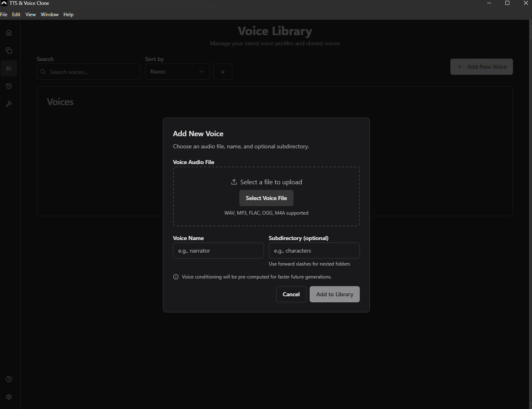Screen dimensions: 532x409
Task: Click the upload icon above Select Voice File
Action: (234, 181)
